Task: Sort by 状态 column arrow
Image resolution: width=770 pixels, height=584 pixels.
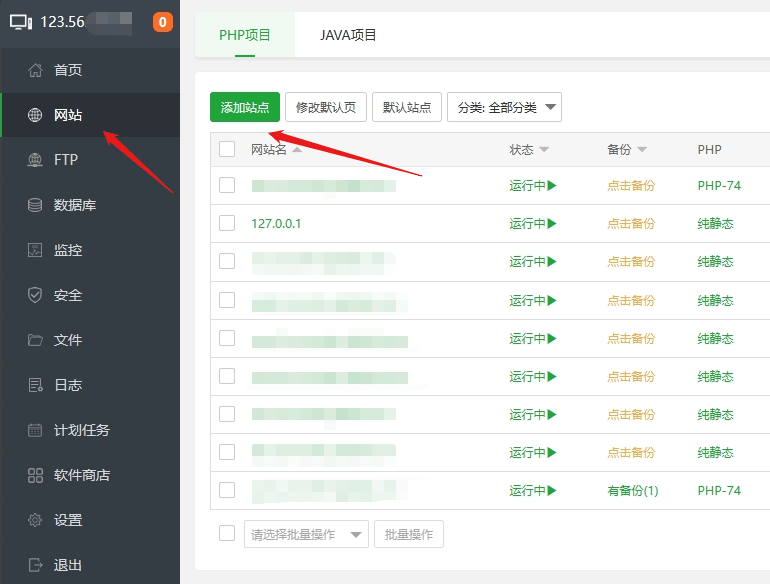Action: click(x=544, y=150)
